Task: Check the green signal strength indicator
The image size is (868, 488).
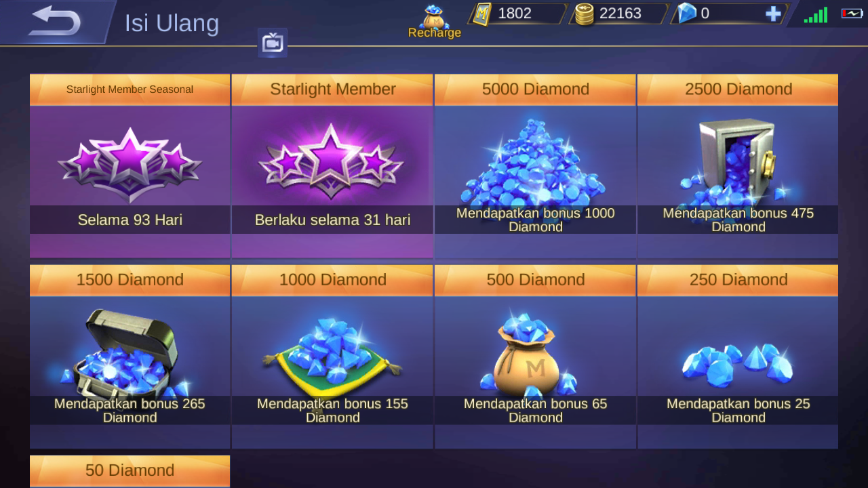Action: click(x=816, y=15)
